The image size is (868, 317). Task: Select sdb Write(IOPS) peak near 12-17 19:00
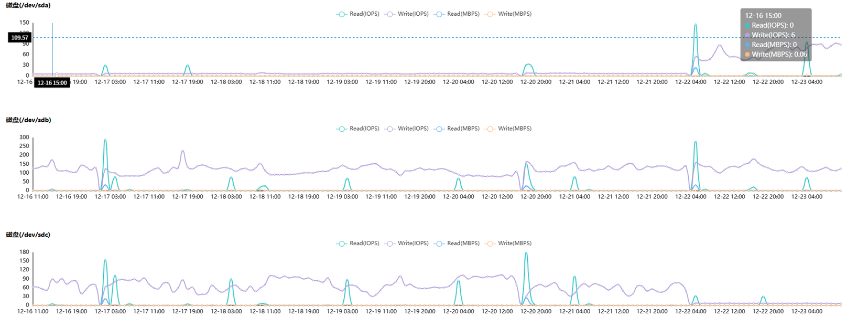tap(183, 151)
